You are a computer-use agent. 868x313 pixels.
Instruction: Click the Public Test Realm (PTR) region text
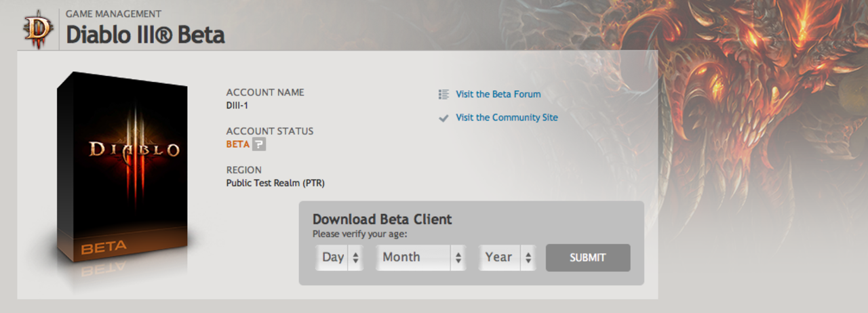[275, 183]
